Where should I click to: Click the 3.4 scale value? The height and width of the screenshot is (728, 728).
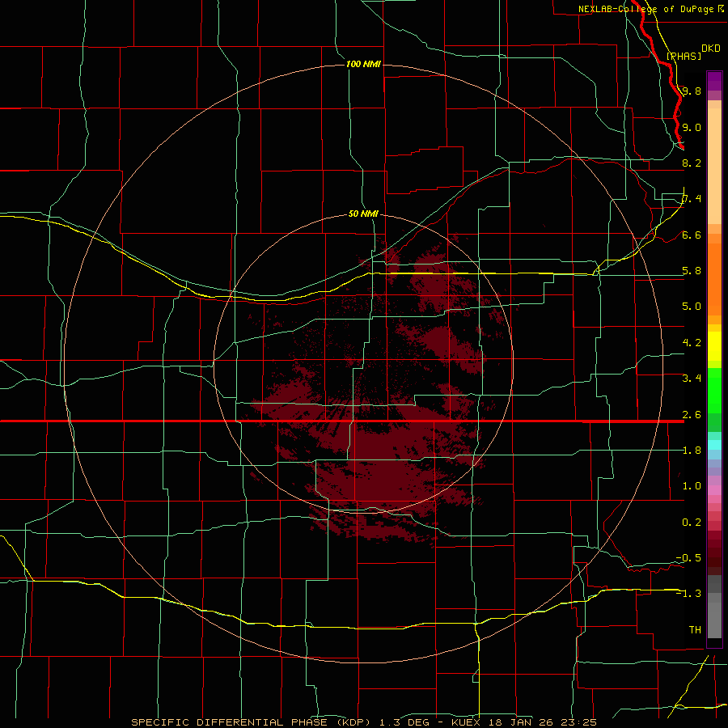click(692, 379)
